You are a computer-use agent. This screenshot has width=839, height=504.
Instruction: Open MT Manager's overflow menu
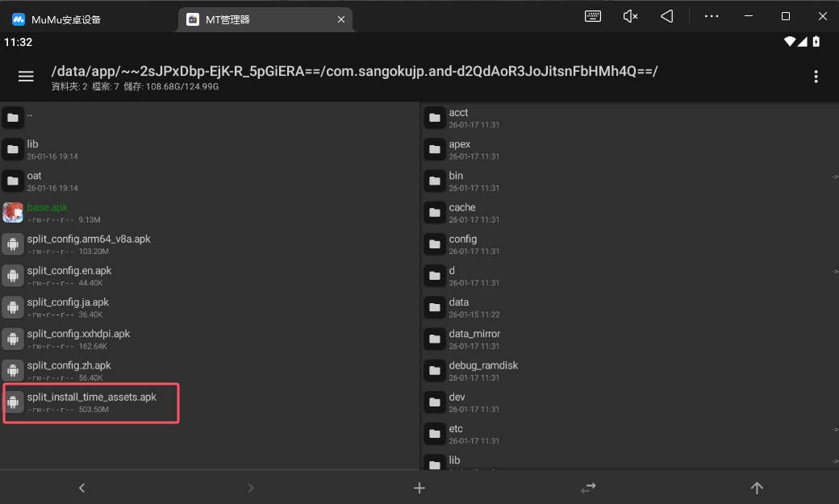[x=816, y=76]
